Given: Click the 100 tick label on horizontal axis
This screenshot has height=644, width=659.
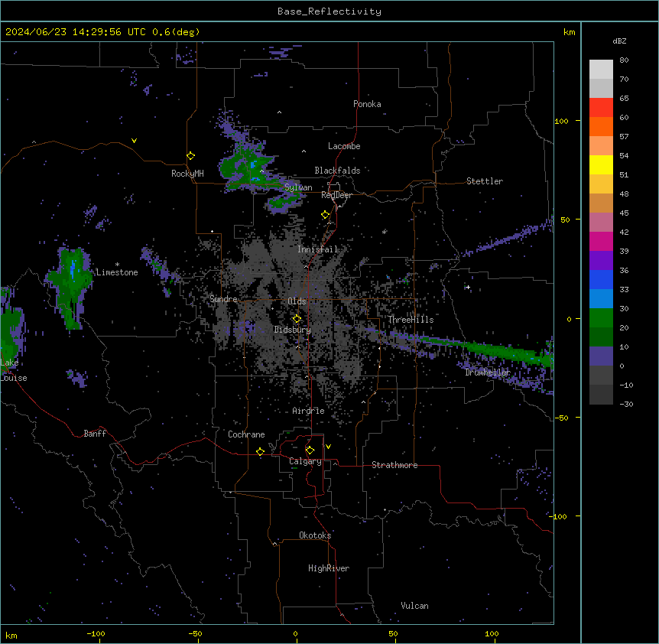Looking at the screenshot, I should [x=492, y=633].
